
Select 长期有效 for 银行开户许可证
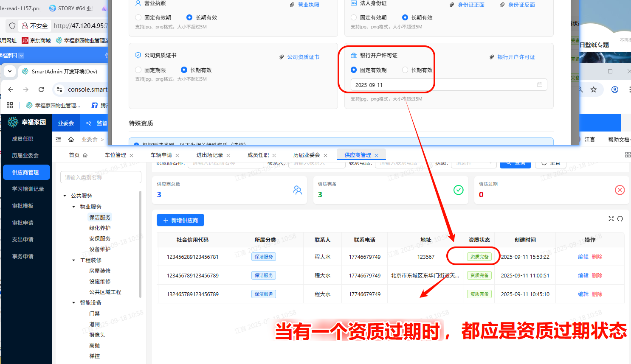(x=405, y=70)
